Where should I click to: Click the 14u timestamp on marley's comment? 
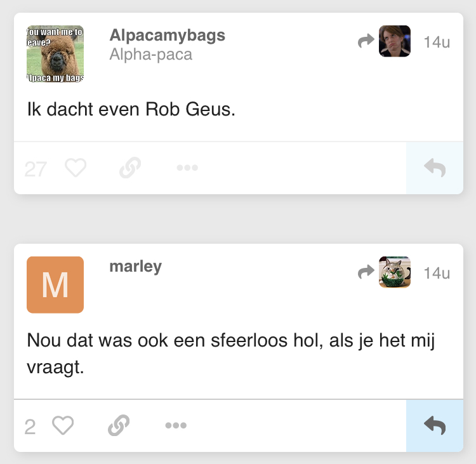click(x=437, y=273)
